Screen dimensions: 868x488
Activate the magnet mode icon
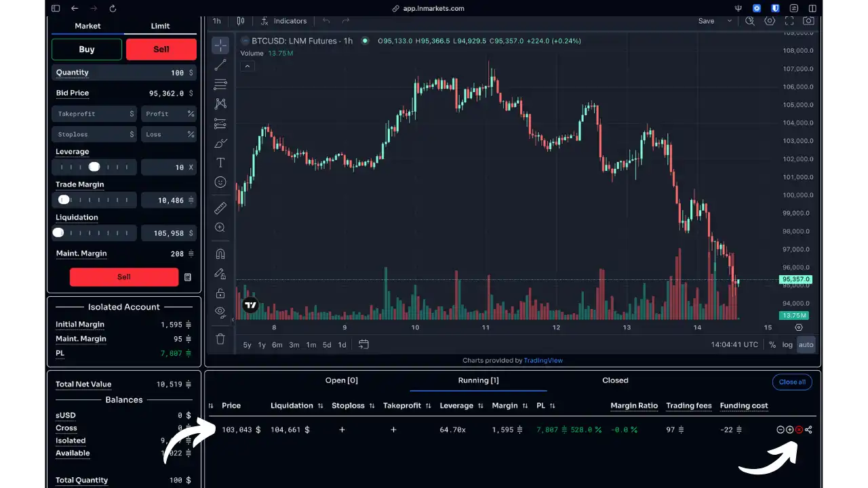(220, 254)
